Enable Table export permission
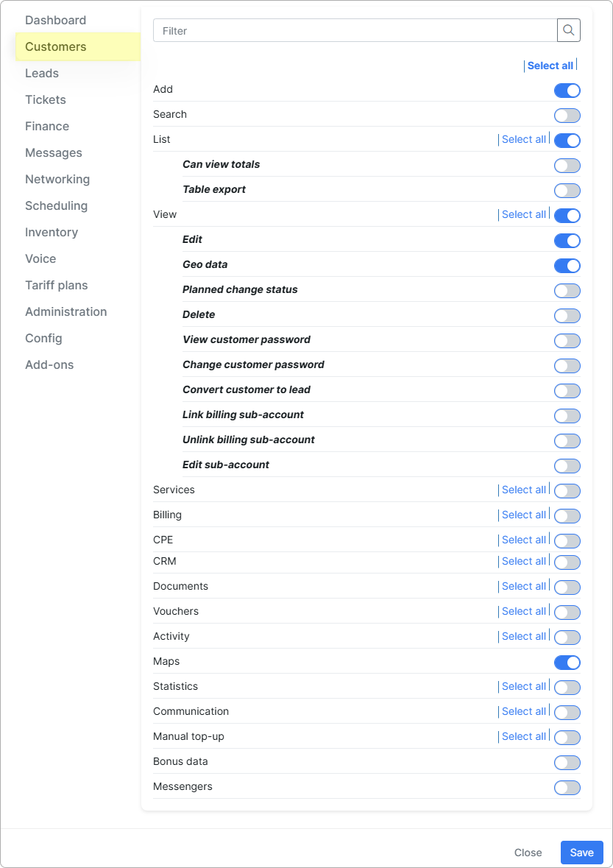Image resolution: width=613 pixels, height=868 pixels. pos(567,191)
